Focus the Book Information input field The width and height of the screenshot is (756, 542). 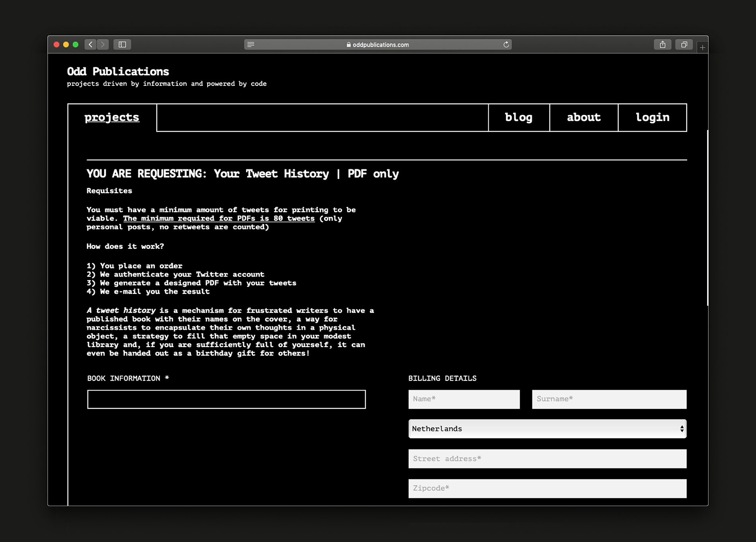226,399
